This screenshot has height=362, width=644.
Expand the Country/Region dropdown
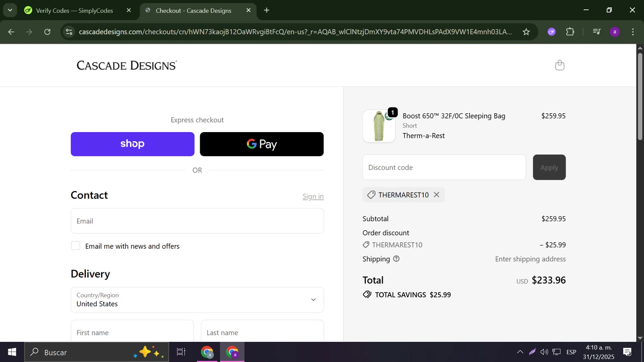197,300
